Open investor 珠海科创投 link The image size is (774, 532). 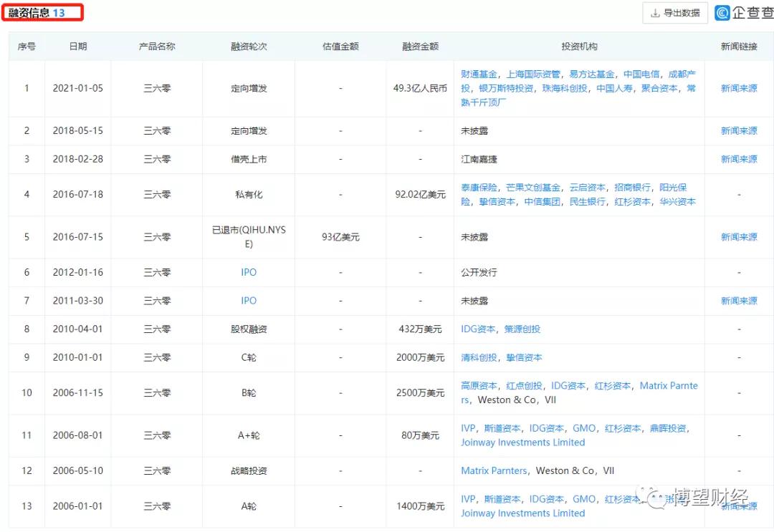(565, 88)
